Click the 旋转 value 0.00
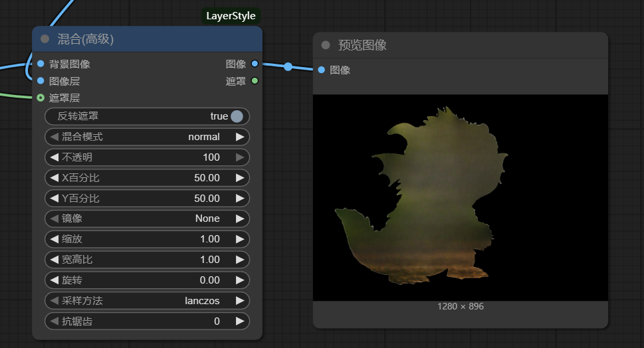 tap(210, 280)
